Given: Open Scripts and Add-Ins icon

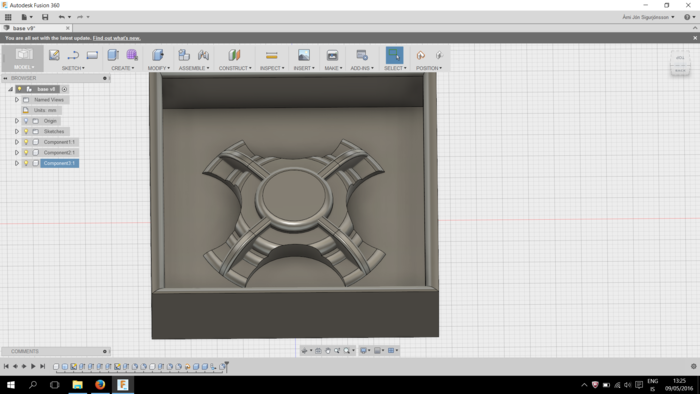Looking at the screenshot, I should point(362,55).
